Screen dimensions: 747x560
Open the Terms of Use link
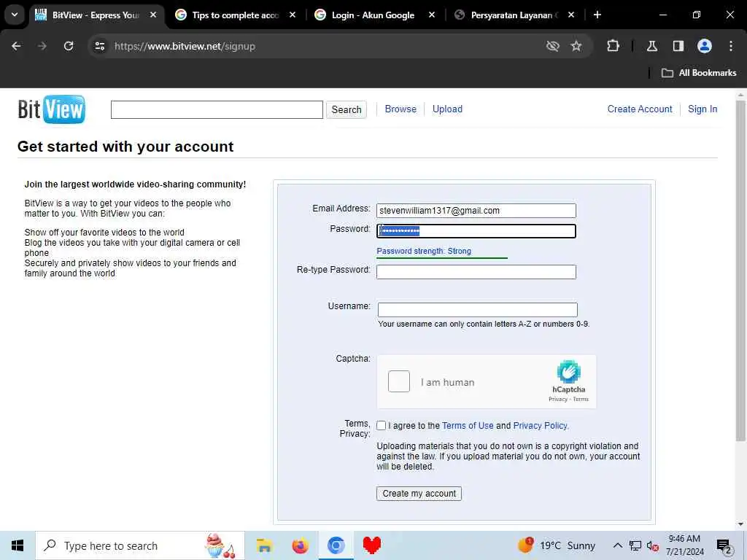(468, 426)
